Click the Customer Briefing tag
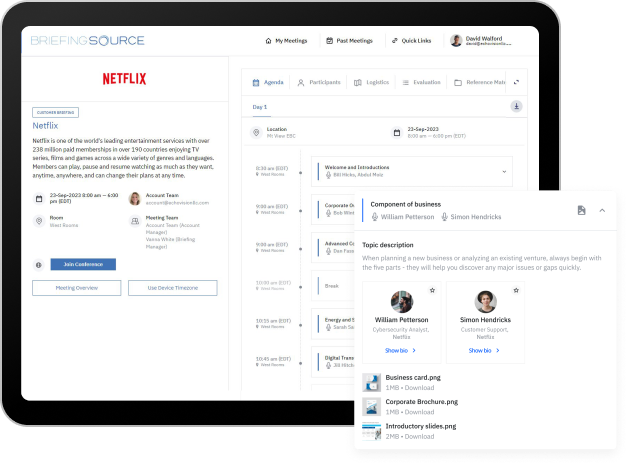 click(55, 112)
